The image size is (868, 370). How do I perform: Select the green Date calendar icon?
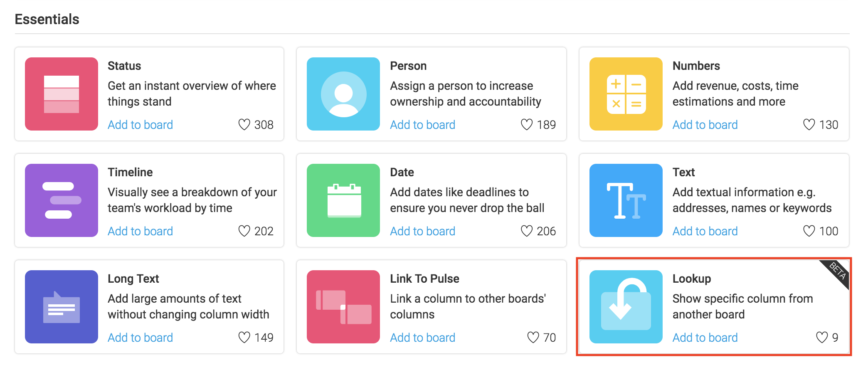pyautogui.click(x=343, y=200)
